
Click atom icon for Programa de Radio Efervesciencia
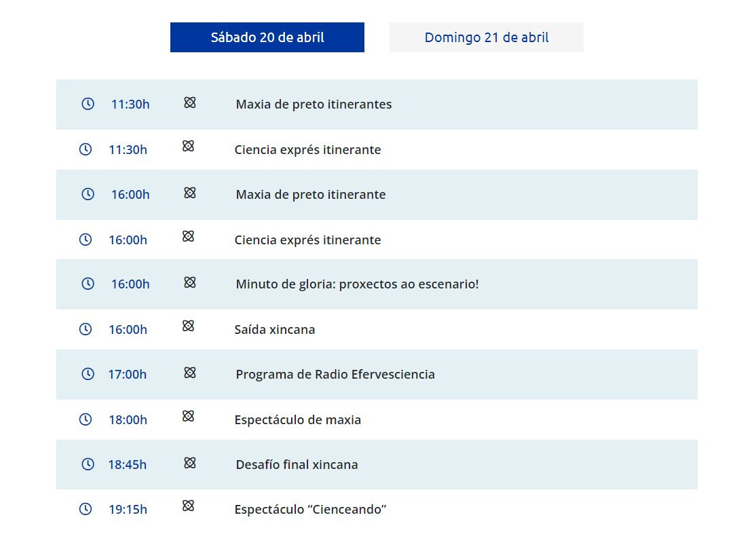190,373
